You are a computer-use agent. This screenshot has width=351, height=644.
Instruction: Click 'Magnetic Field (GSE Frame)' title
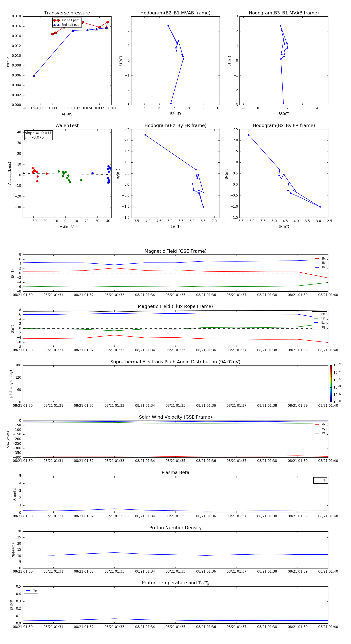(175, 251)
